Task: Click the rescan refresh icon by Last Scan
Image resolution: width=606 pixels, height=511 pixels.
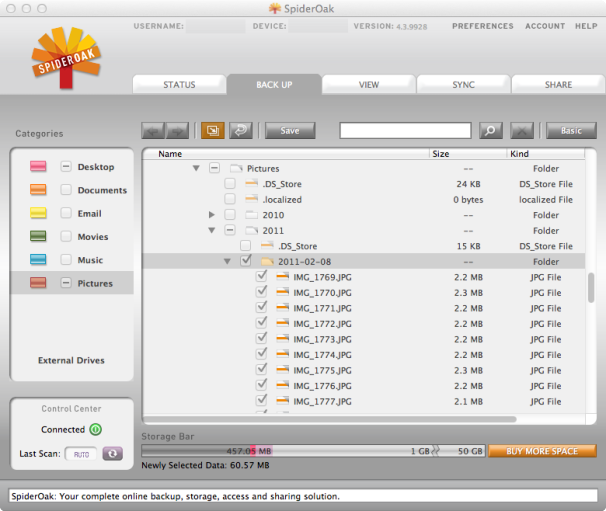Action: click(112, 453)
